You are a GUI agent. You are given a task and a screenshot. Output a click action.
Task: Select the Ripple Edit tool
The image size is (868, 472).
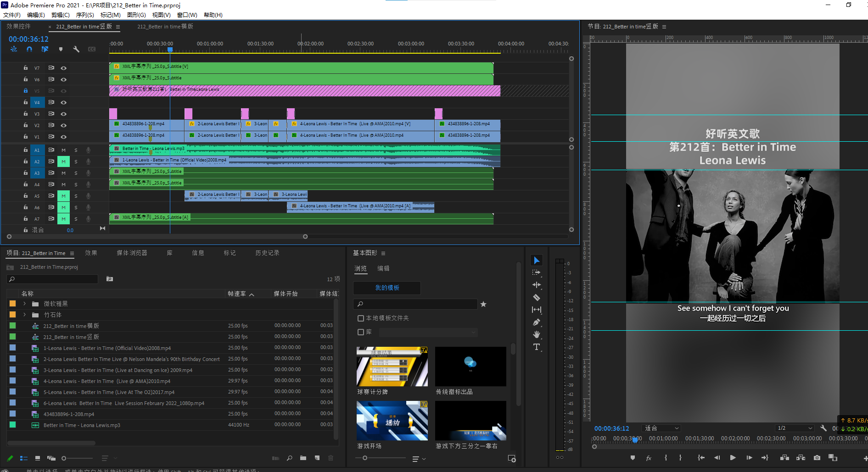click(537, 285)
